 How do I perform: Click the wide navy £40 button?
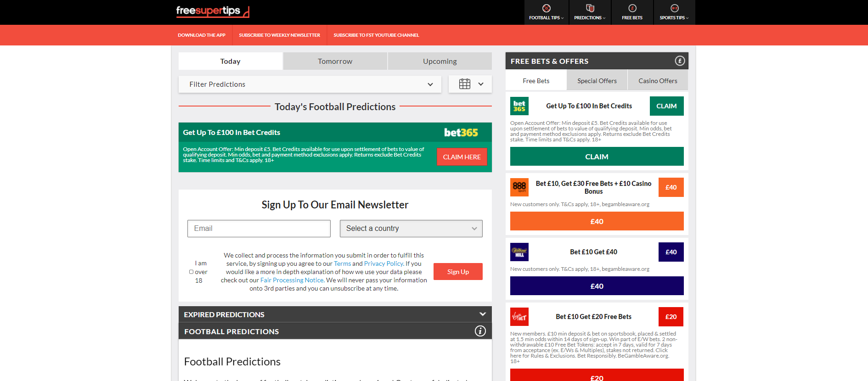597,286
